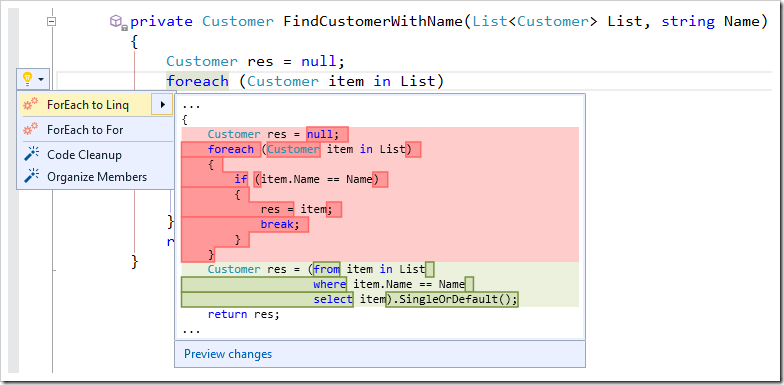The width and height of the screenshot is (784, 385).
Task: Click the wand icon beside Code Cleanup
Action: coord(32,154)
